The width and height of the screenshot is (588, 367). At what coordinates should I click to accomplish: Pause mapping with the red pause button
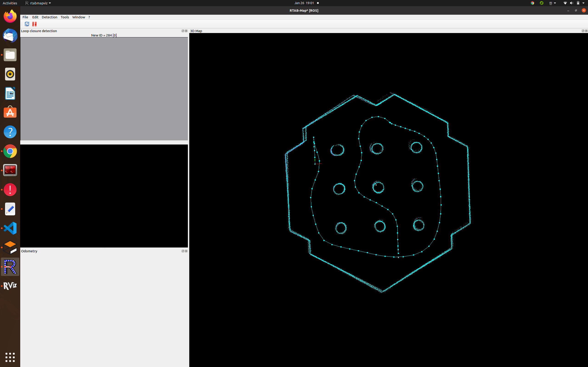pos(34,24)
